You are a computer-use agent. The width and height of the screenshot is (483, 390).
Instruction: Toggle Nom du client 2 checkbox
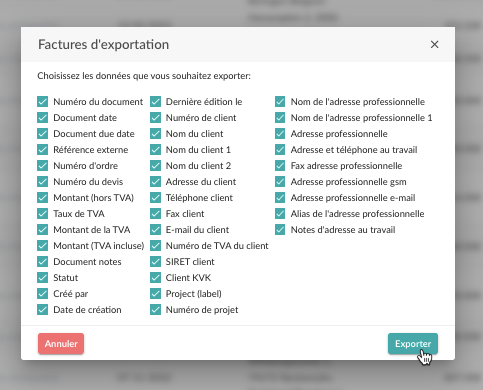pos(155,166)
